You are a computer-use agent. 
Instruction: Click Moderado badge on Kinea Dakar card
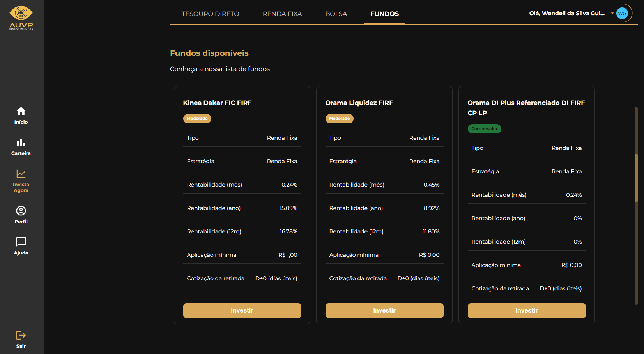click(197, 119)
